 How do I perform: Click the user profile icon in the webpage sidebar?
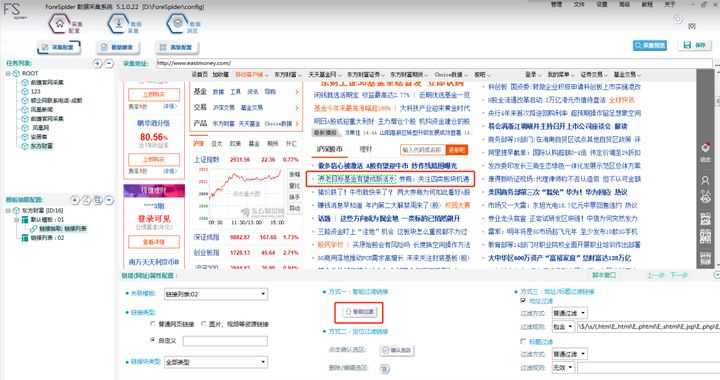coord(705,180)
